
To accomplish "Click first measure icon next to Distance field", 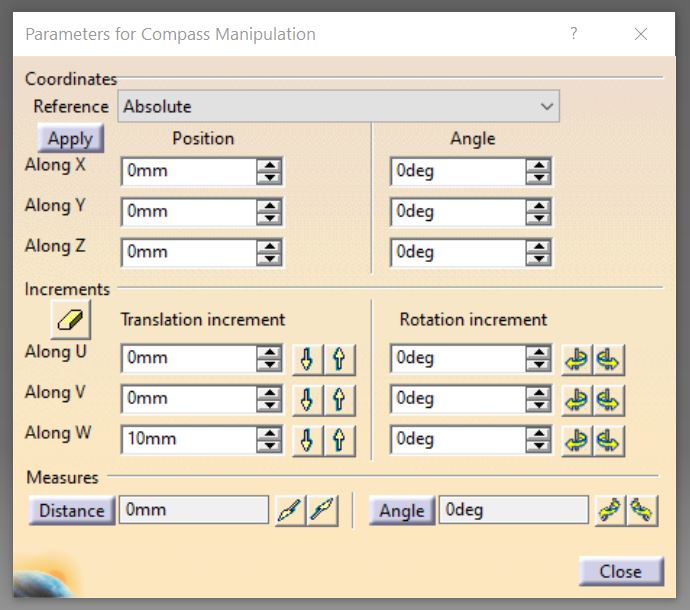I will click(291, 511).
